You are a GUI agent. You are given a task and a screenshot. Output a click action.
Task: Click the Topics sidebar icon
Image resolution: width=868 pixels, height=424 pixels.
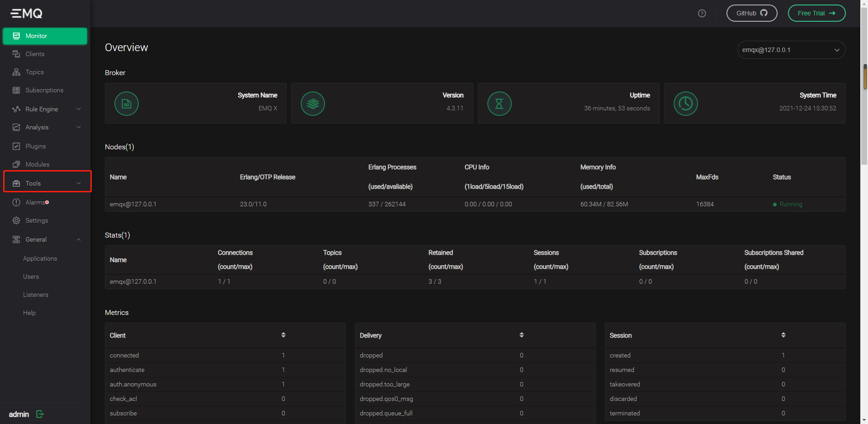point(16,72)
